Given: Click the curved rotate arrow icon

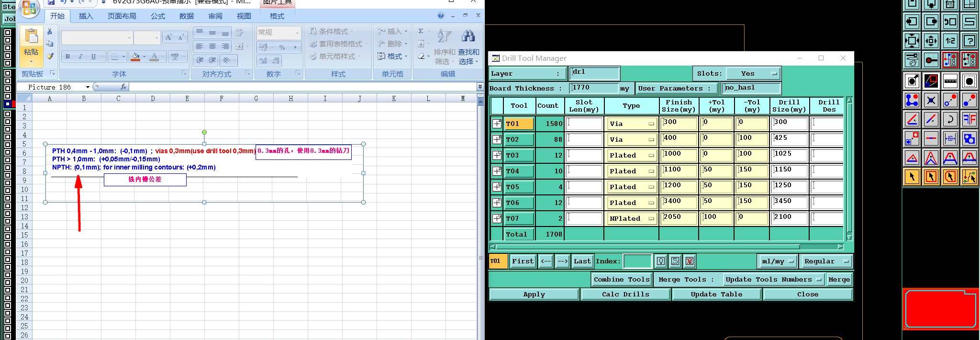Looking at the screenshot, I should [x=950, y=119].
